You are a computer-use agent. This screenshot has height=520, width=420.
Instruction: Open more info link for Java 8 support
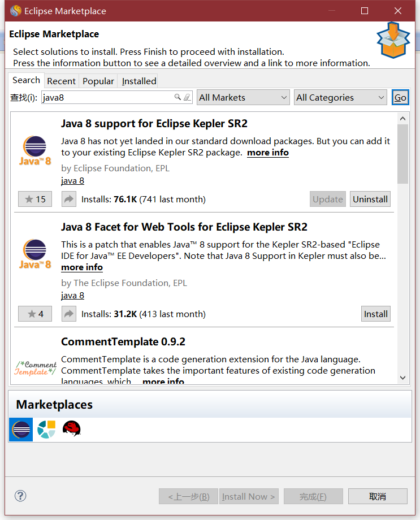click(268, 153)
